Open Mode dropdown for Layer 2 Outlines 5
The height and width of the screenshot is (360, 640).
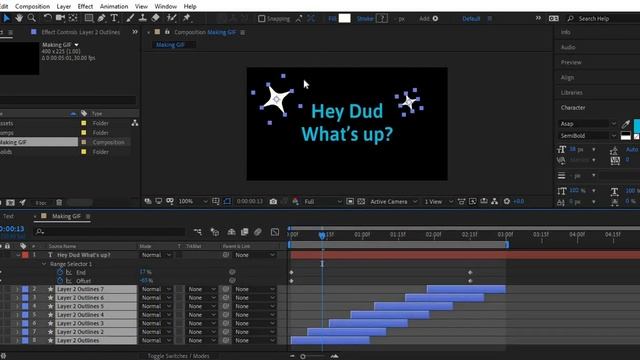pyautogui.click(x=156, y=306)
